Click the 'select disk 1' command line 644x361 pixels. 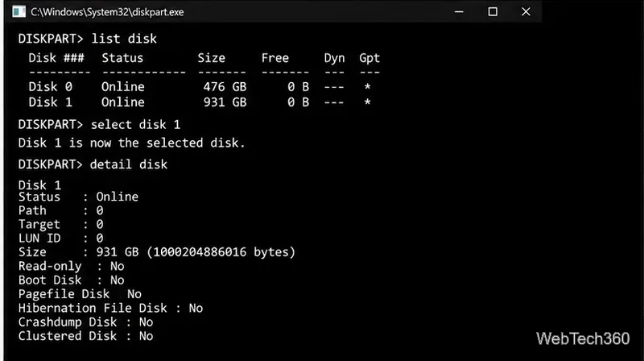pyautogui.click(x=99, y=125)
